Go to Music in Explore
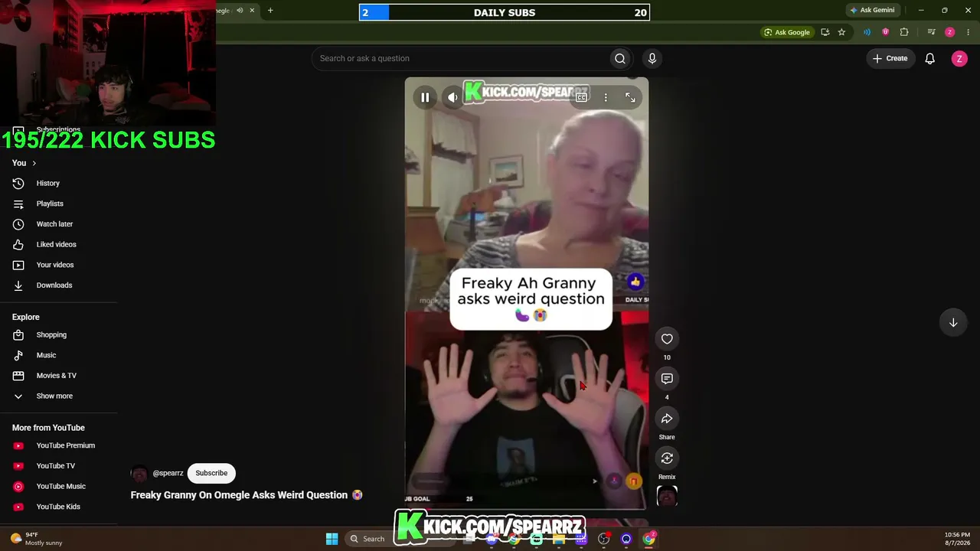The height and width of the screenshot is (551, 980). click(x=46, y=355)
